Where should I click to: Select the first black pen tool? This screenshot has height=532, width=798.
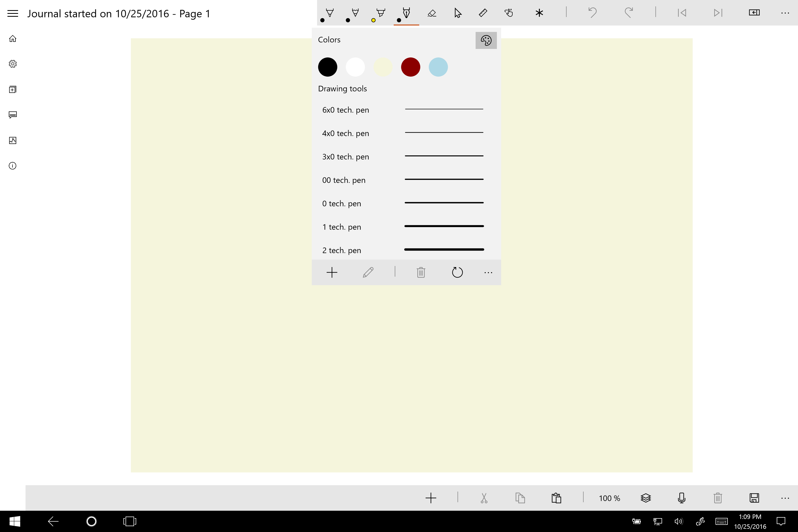click(329, 13)
